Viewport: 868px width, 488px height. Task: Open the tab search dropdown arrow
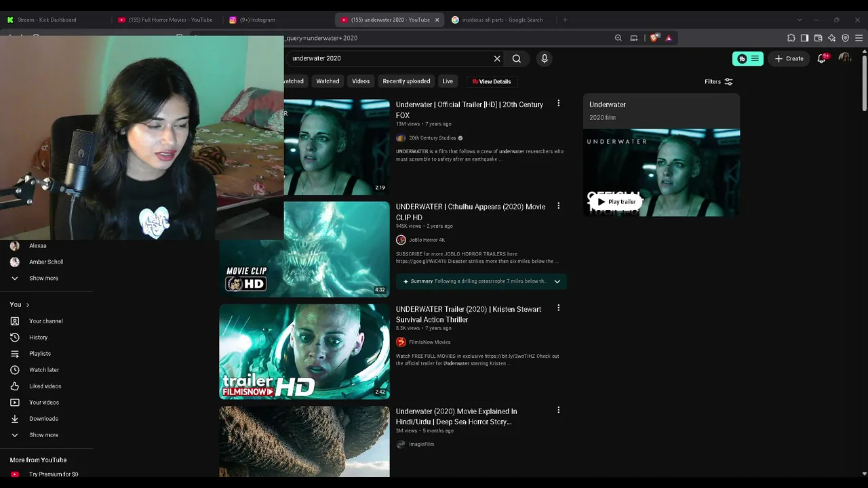click(x=800, y=20)
